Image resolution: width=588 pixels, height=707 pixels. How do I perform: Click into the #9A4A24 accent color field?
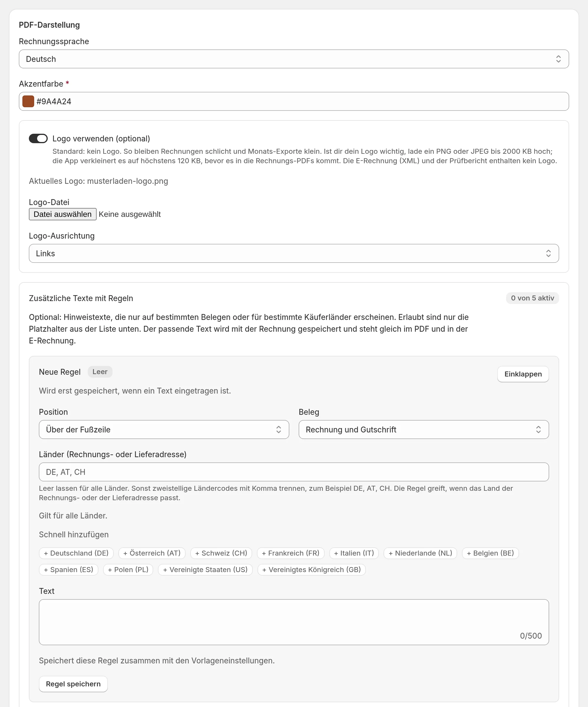(294, 101)
